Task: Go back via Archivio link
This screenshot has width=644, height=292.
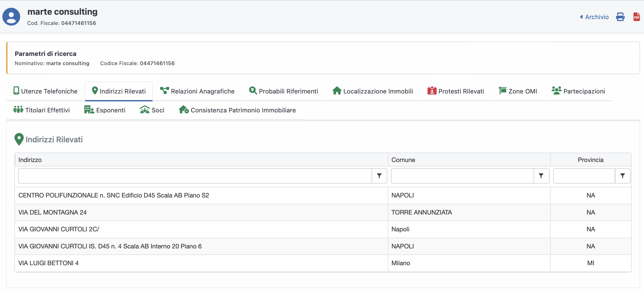Action: [594, 17]
